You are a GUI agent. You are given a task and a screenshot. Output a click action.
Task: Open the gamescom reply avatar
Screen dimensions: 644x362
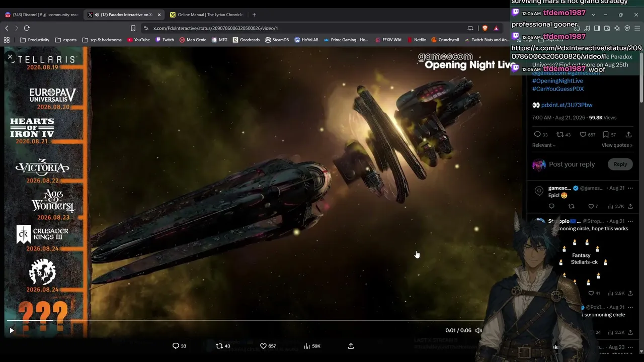click(539, 192)
